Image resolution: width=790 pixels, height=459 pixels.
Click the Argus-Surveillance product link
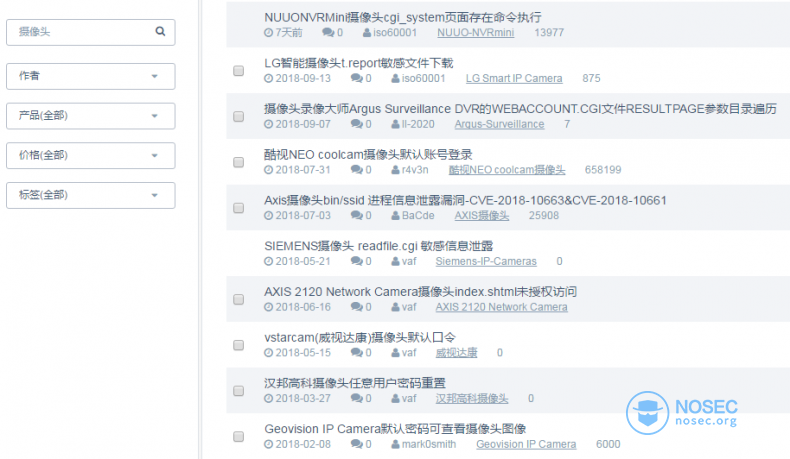(x=499, y=124)
